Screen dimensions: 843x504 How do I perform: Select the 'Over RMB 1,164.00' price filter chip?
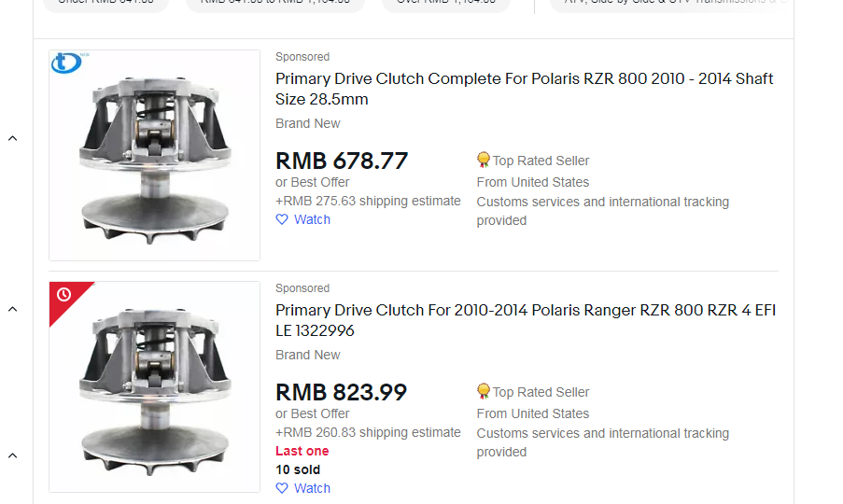click(446, 3)
